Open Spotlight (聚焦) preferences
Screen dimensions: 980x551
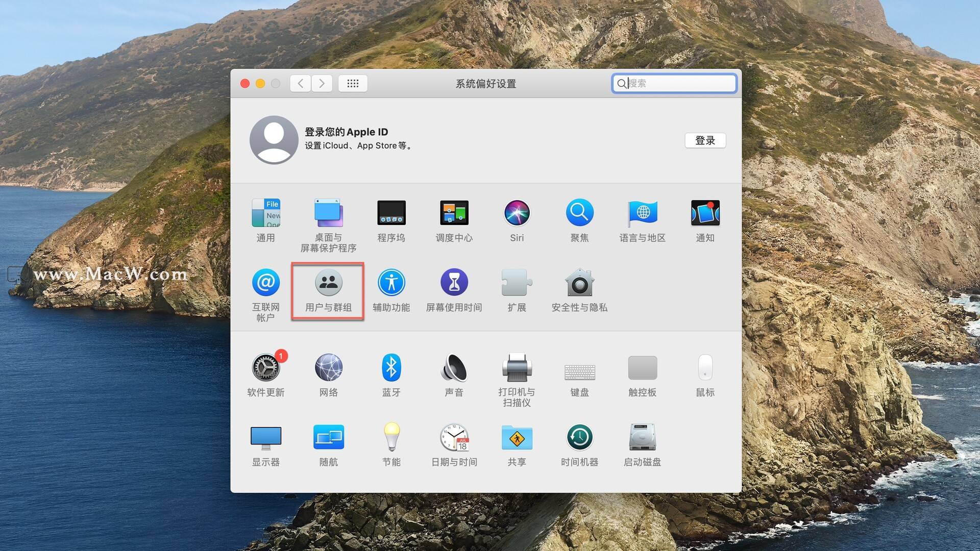579,213
